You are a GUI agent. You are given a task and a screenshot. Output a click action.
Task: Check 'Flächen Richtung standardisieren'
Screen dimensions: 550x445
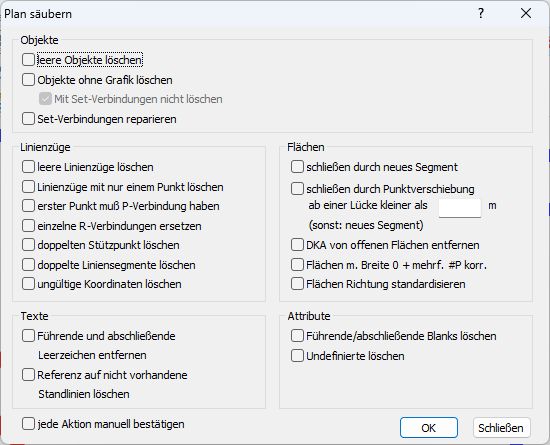(x=297, y=284)
